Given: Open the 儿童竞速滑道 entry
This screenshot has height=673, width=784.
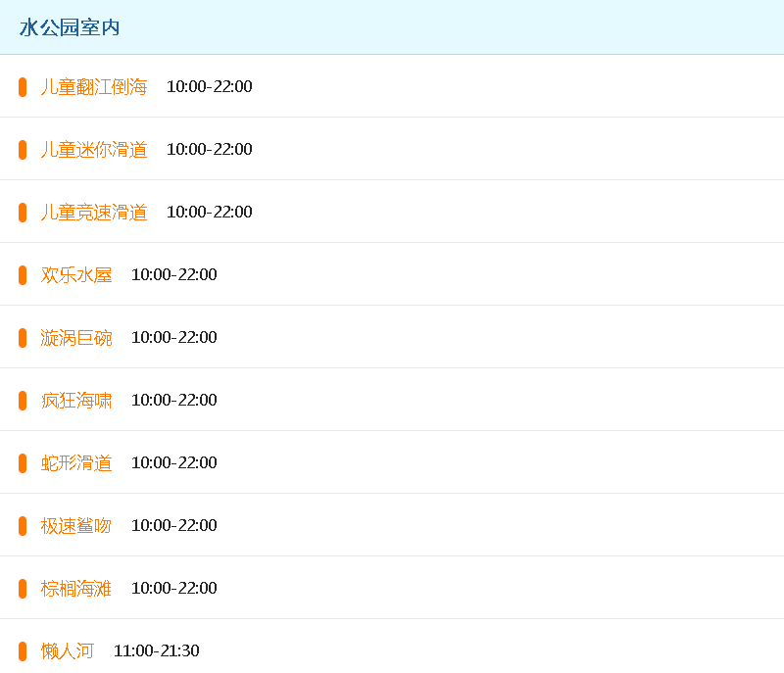Looking at the screenshot, I should [x=94, y=213].
